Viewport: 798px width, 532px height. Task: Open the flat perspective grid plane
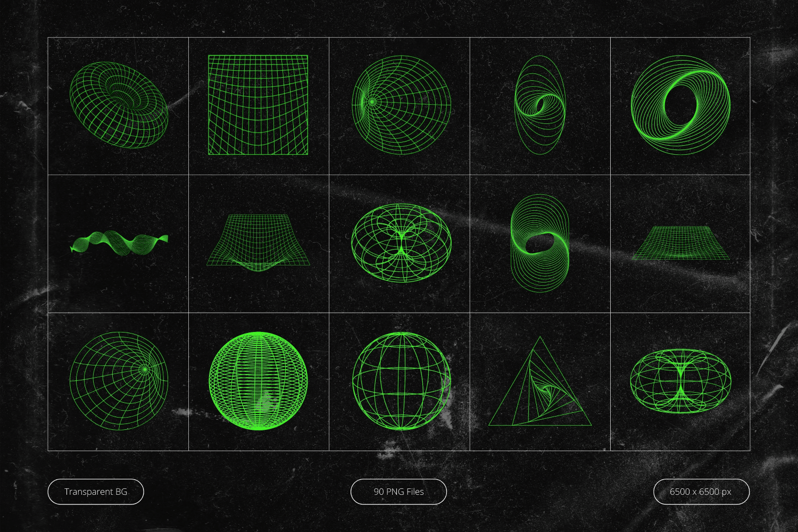[x=680, y=243]
